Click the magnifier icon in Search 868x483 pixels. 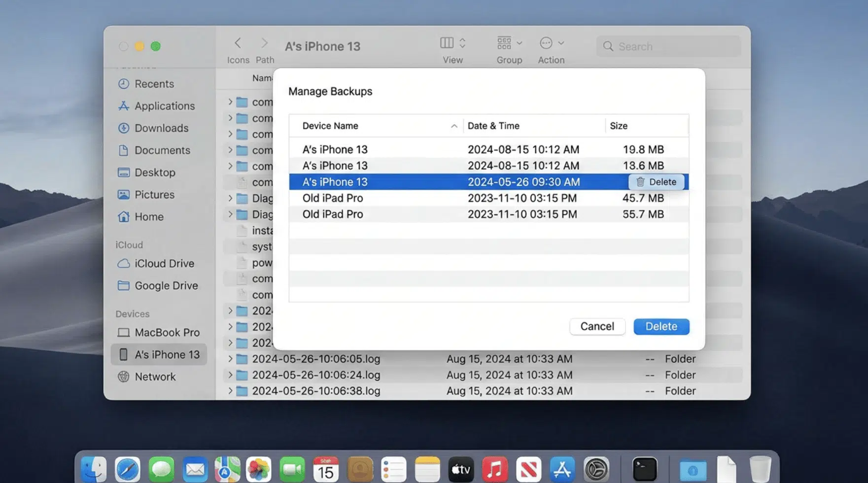click(608, 46)
